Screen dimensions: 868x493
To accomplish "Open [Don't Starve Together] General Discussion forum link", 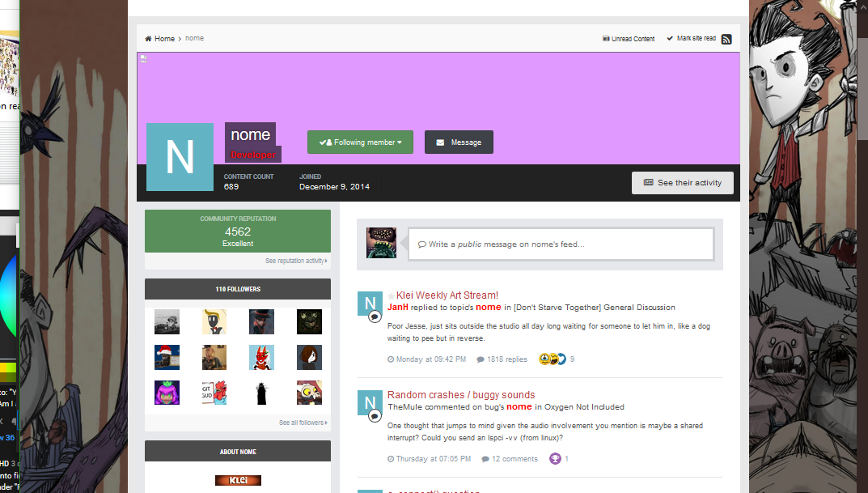I will [595, 308].
